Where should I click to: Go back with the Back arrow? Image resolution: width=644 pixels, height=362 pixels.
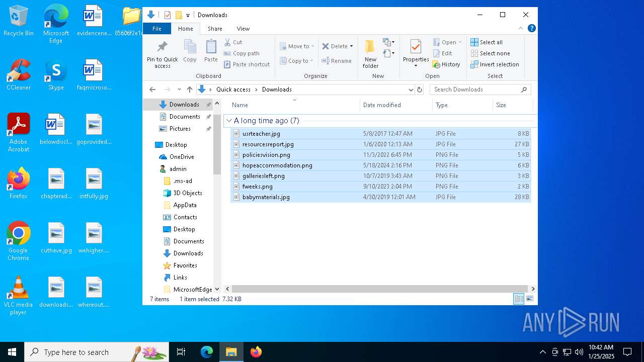pyautogui.click(x=152, y=89)
